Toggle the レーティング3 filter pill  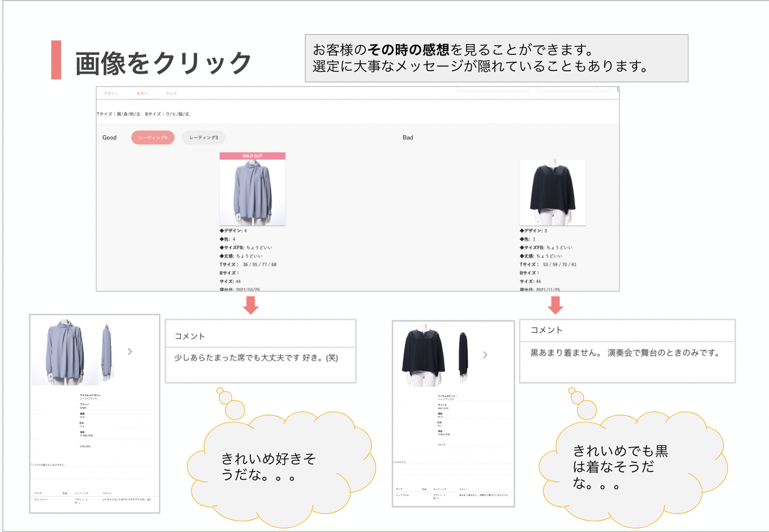[203, 138]
